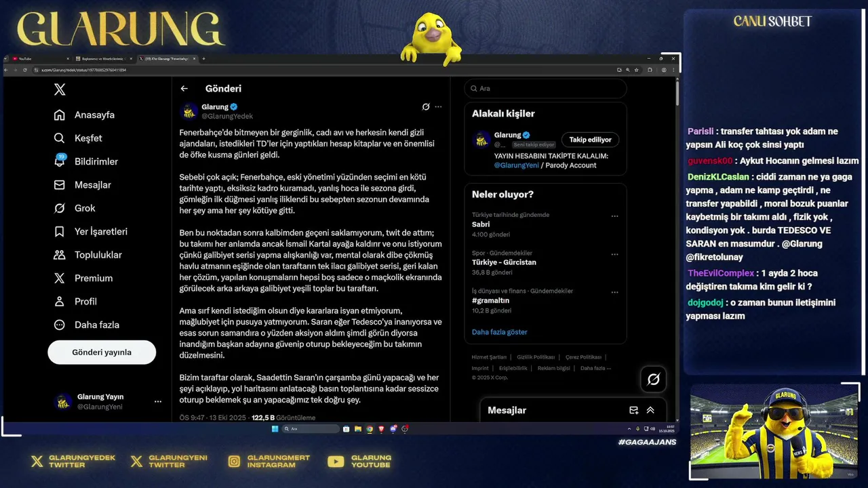The image size is (868, 488).
Task: Go back with the arrow beside Gönderi
Action: (184, 89)
